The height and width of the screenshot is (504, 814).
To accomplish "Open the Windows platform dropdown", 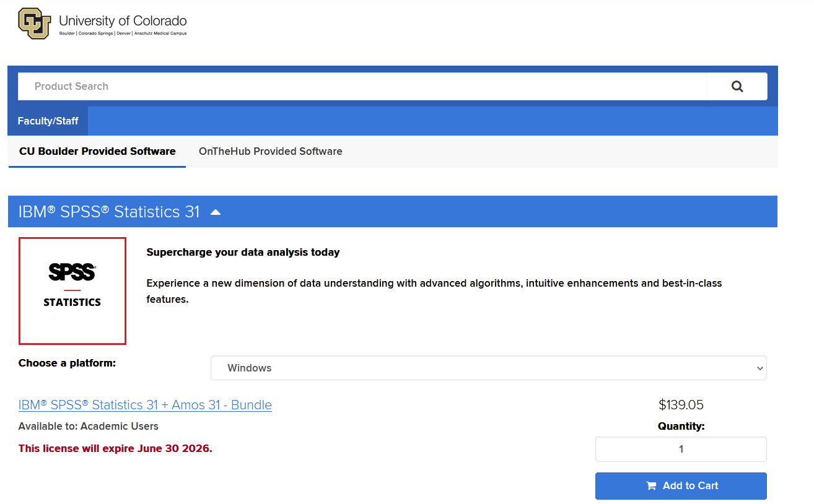I will 488,368.
